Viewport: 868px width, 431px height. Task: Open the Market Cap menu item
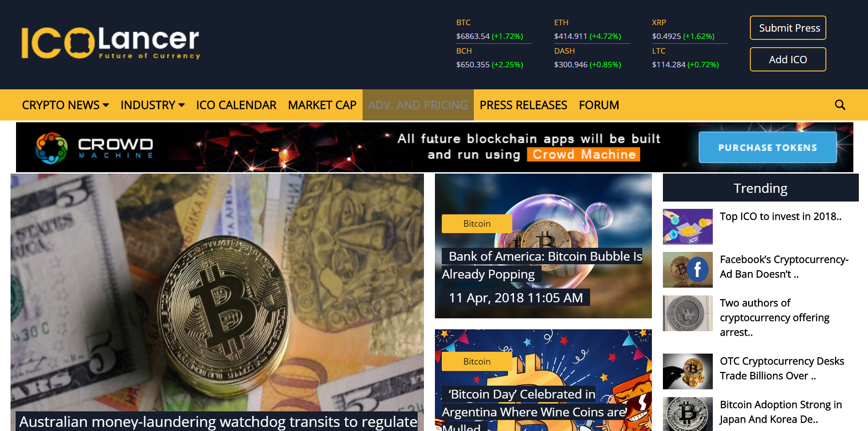coord(322,105)
